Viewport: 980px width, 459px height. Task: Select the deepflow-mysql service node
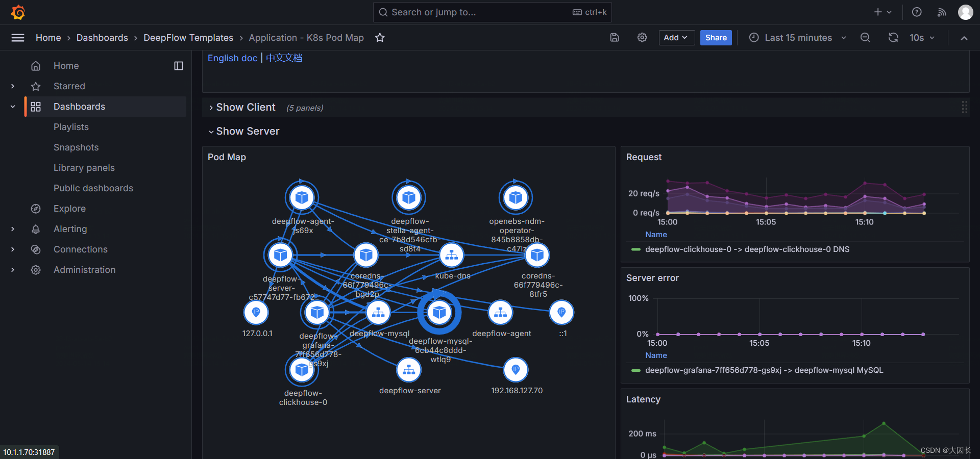pyautogui.click(x=378, y=312)
